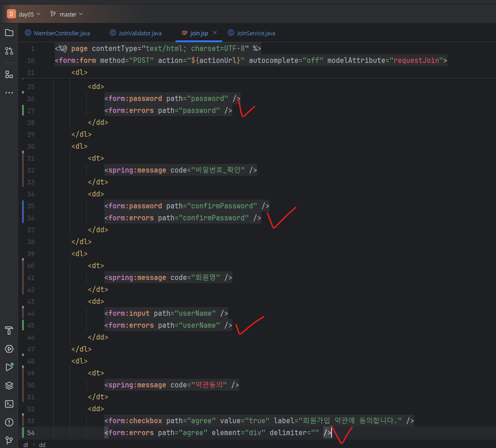Click form:errors path="password" code line
Image resolution: width=496 pixels, height=448 pixels.
point(168,111)
